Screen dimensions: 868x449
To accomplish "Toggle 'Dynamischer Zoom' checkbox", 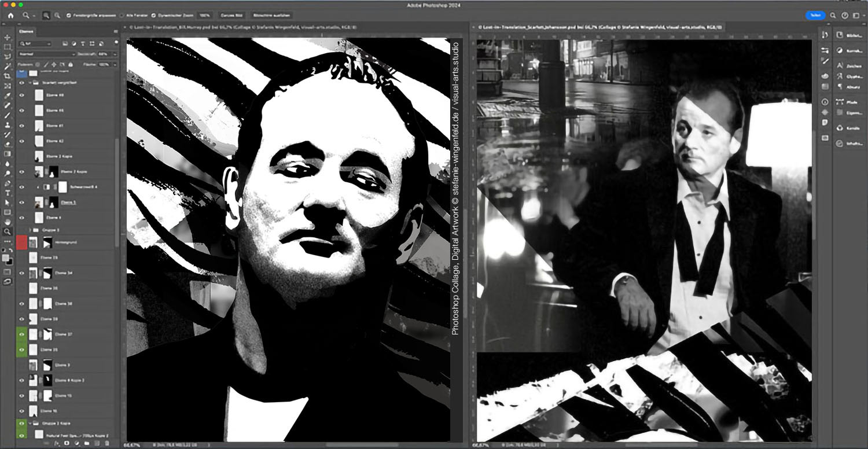I will (154, 15).
